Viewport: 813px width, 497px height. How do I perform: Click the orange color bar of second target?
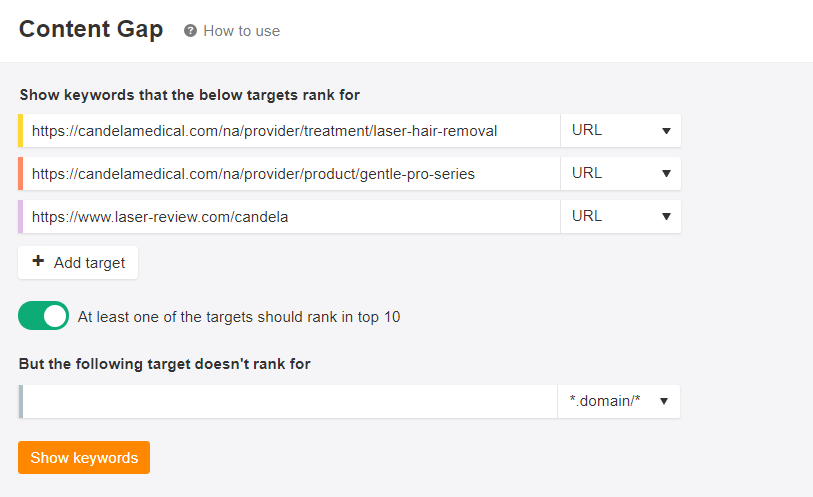20,173
